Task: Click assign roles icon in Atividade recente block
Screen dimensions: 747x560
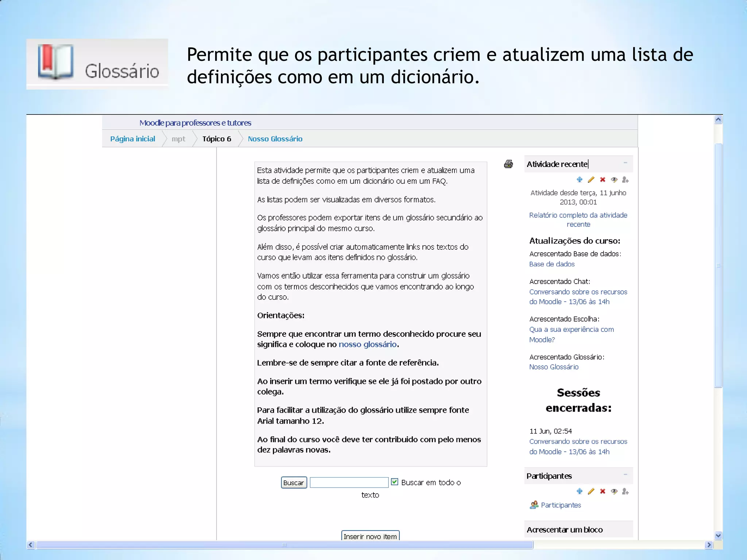Action: coord(626,179)
